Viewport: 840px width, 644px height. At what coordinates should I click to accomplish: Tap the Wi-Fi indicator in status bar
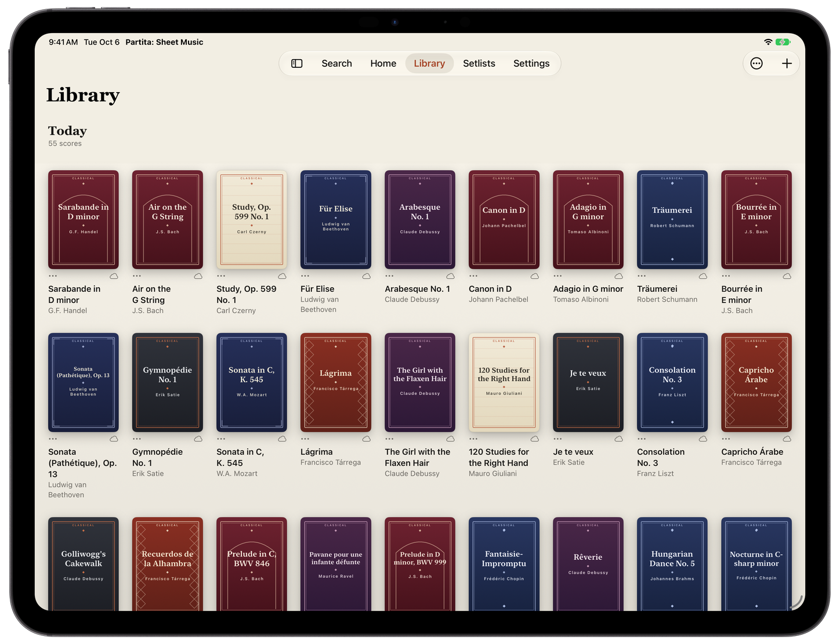pos(768,42)
